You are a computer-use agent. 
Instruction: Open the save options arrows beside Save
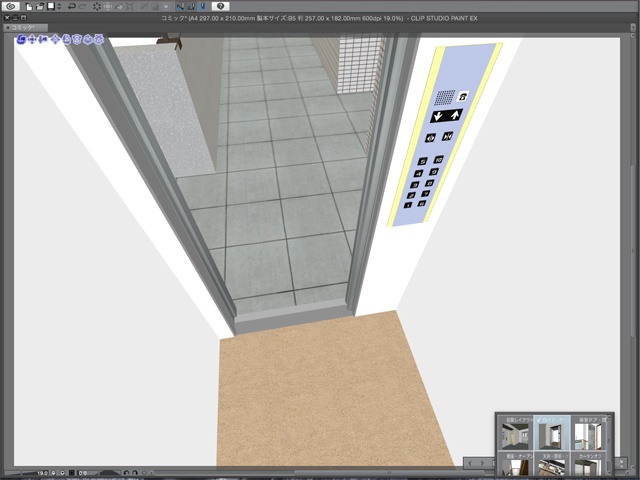point(59,6)
